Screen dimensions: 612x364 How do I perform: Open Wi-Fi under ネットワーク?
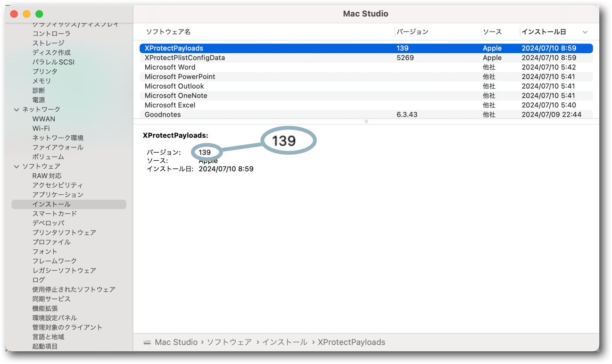pyautogui.click(x=41, y=128)
